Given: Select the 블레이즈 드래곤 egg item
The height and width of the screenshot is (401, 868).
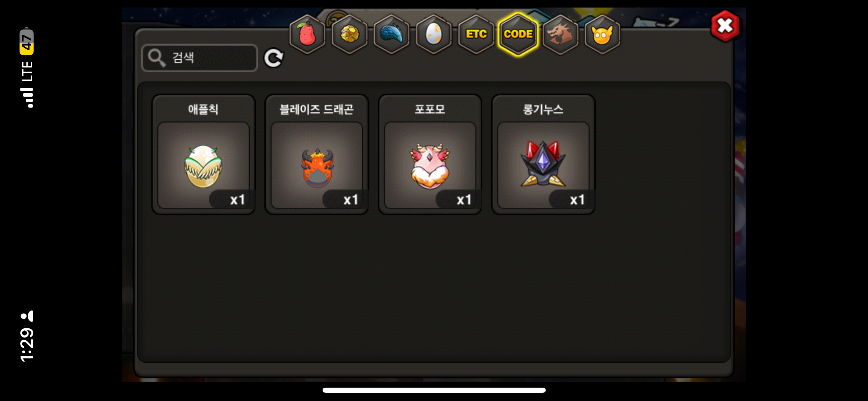Looking at the screenshot, I should 317,165.
